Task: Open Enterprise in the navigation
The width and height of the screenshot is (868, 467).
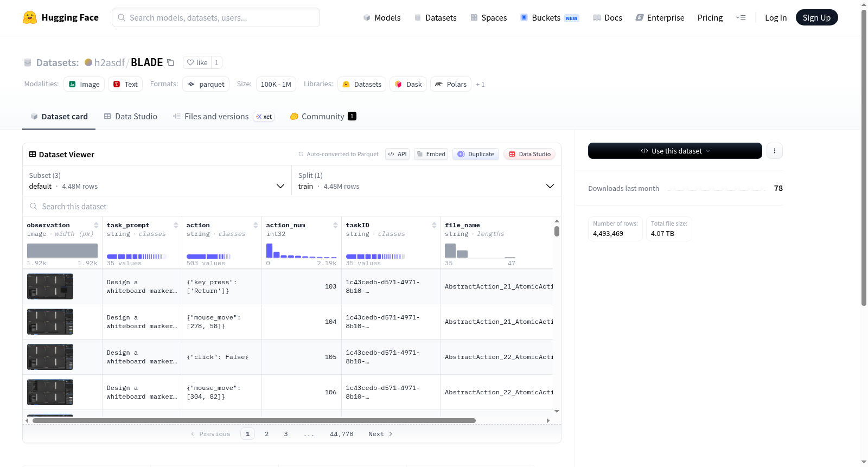Action: (660, 17)
